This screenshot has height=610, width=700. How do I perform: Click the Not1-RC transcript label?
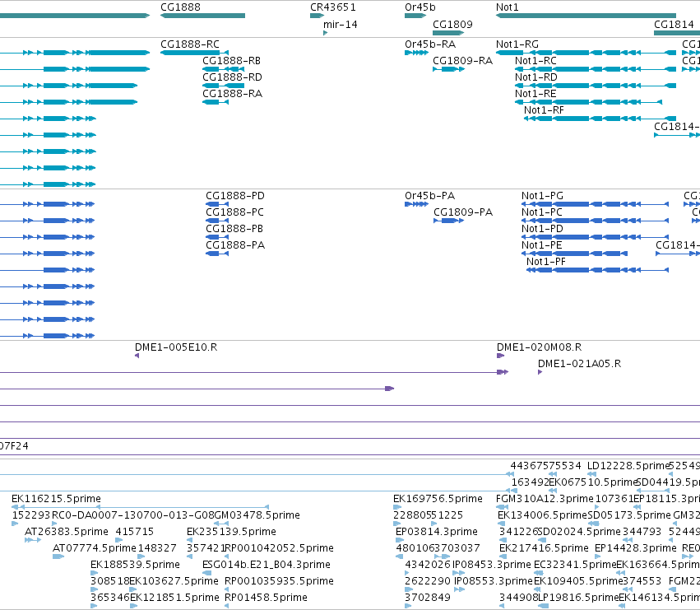click(x=535, y=61)
